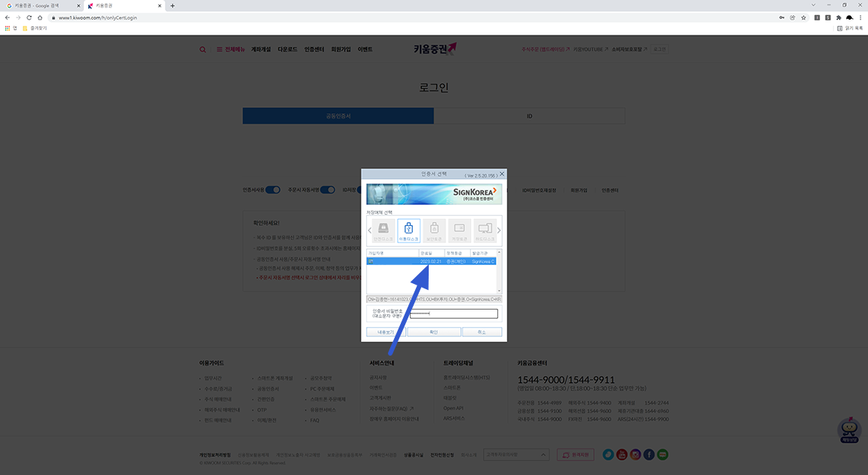Open the 고객투자유의사항 footer dropdown
This screenshot has width=868, height=475.
pyautogui.click(x=516, y=455)
